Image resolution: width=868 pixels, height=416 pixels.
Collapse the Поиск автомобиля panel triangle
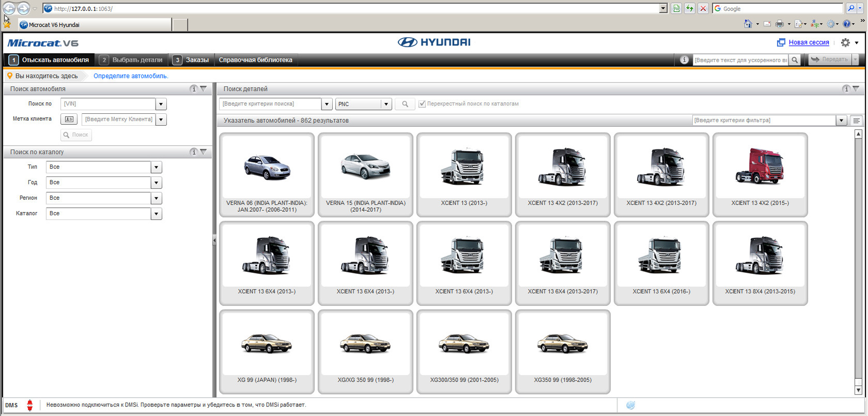pos(204,89)
